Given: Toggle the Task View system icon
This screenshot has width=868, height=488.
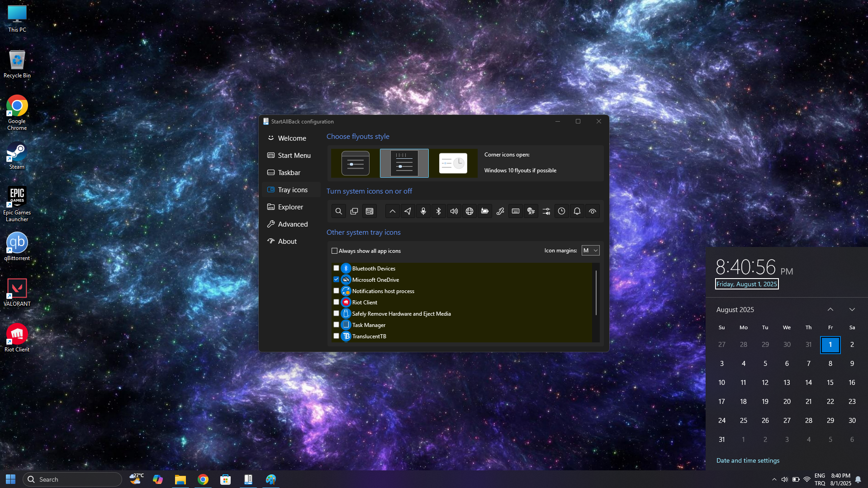Looking at the screenshot, I should click(354, 211).
